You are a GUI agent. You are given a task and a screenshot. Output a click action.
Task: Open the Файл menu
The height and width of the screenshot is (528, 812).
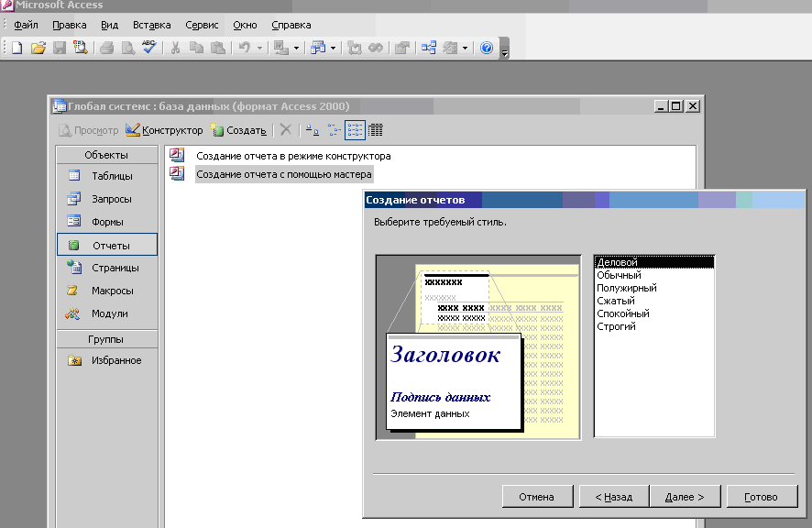point(26,25)
